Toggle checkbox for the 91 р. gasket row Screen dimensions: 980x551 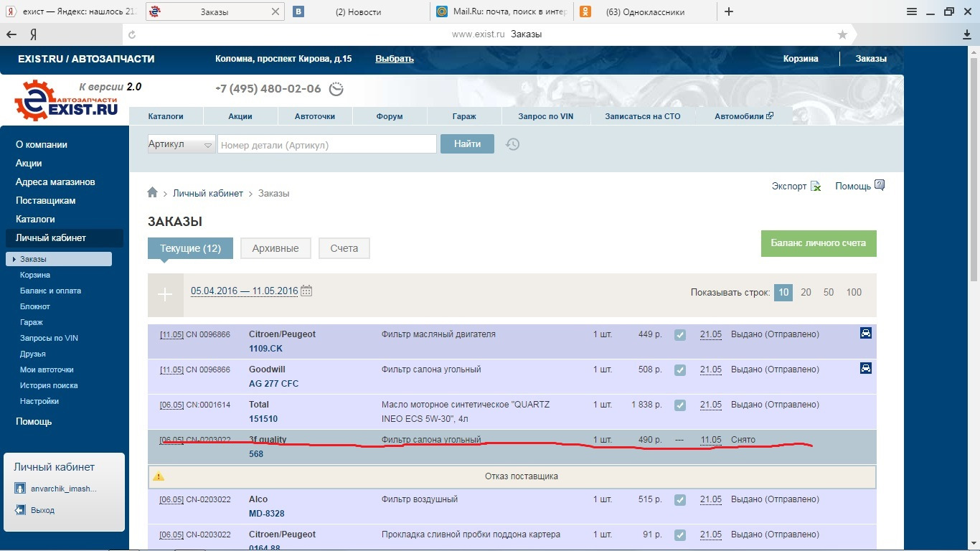tap(680, 534)
